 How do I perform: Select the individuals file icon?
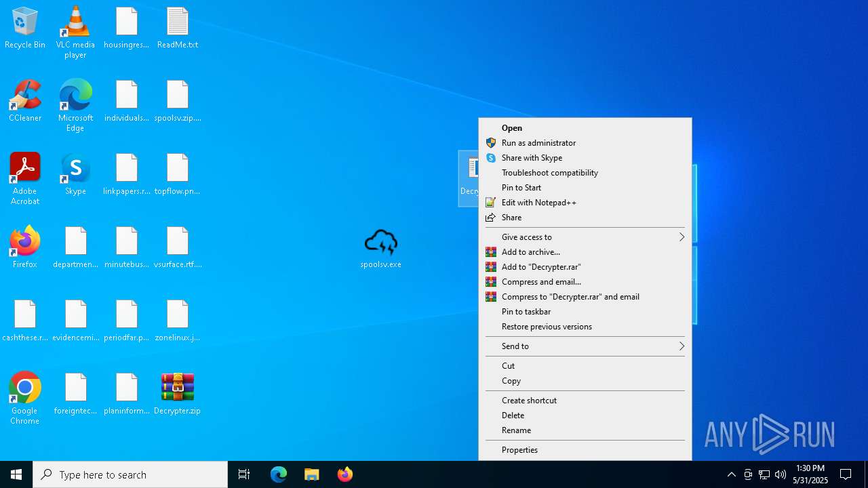[x=127, y=102]
